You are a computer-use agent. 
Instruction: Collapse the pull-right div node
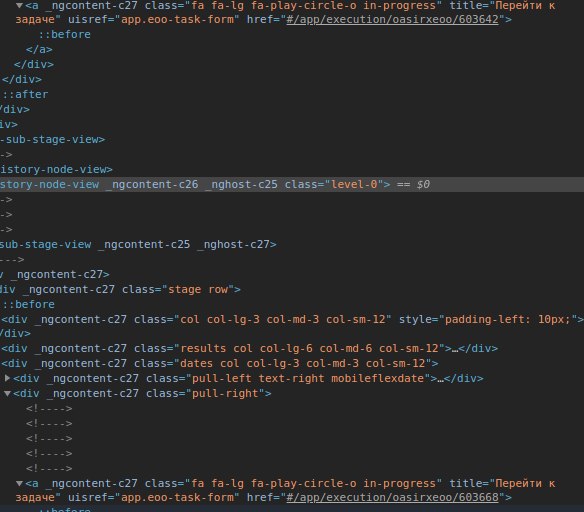click(7, 393)
